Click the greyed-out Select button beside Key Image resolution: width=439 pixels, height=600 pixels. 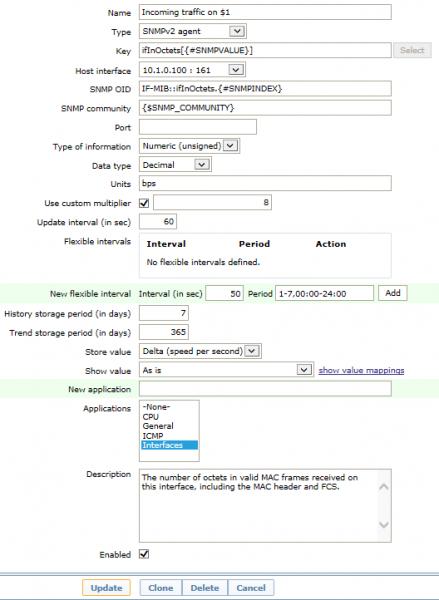point(412,51)
